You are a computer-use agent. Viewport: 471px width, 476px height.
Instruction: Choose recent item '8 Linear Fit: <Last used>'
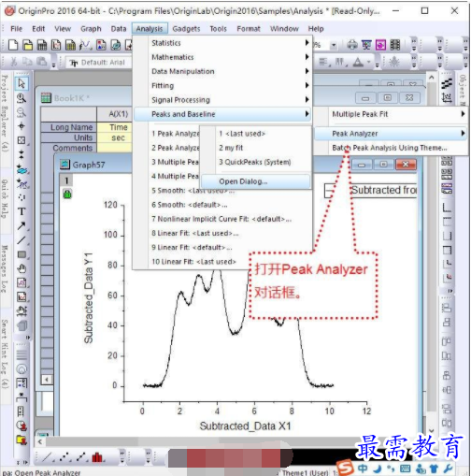(x=221, y=233)
